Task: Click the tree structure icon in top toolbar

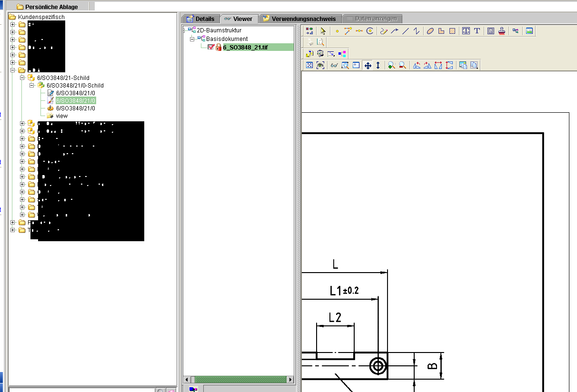Action: coord(516,31)
